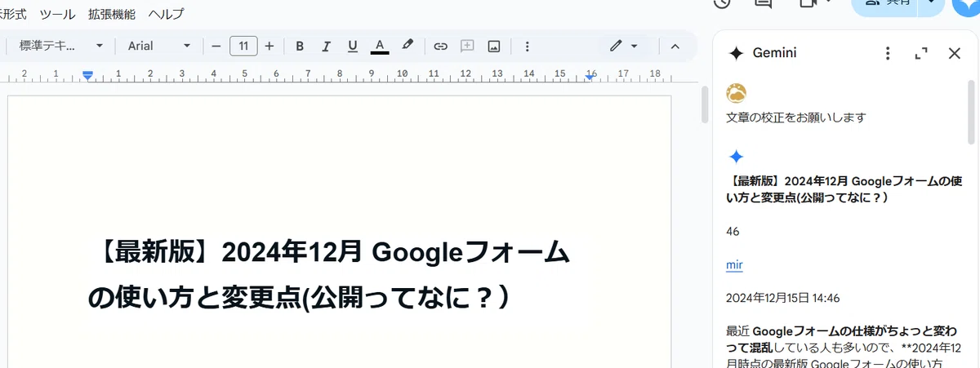This screenshot has width=980, height=368.
Task: Open the share button dropdown arrow
Action: tap(931, 5)
